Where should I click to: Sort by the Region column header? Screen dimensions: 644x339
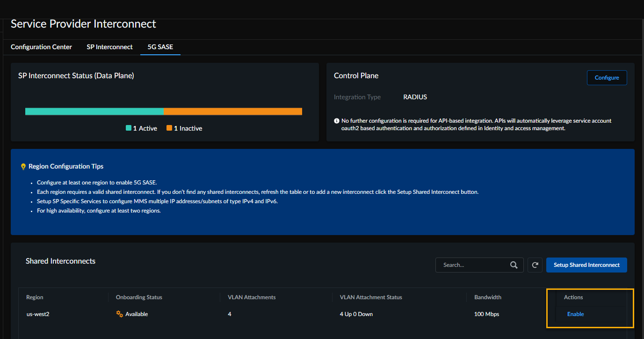[35, 297]
